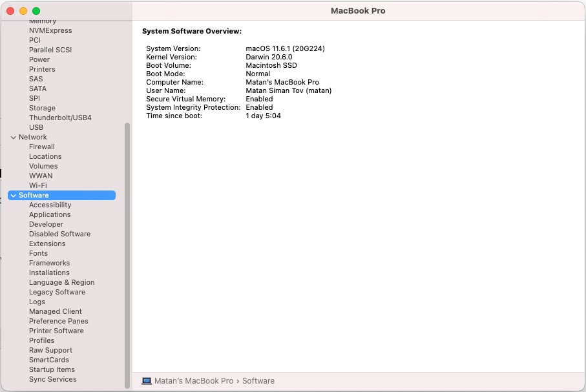Select Extensions under Software
Image resolution: width=586 pixels, height=392 pixels.
tap(47, 244)
